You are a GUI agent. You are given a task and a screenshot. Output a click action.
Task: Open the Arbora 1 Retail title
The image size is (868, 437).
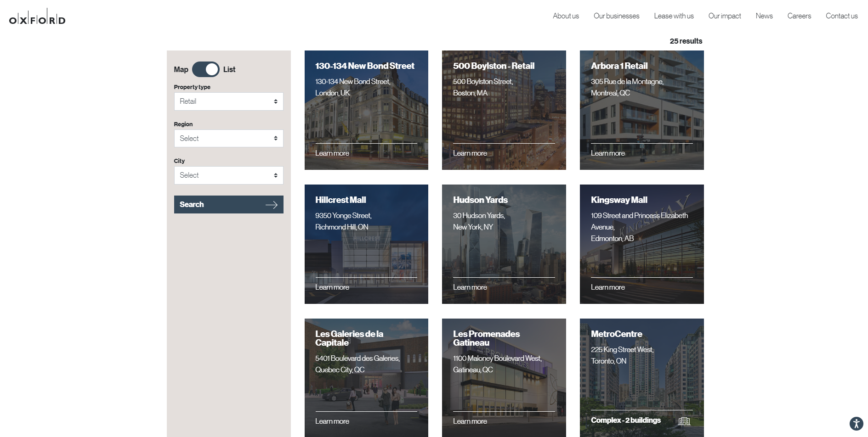tap(619, 66)
